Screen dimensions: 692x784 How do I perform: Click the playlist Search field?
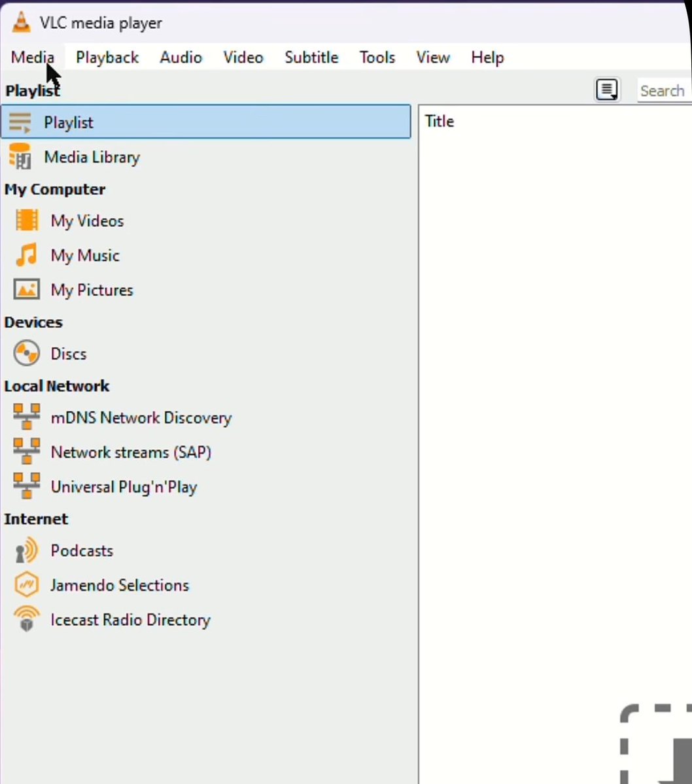pyautogui.click(x=664, y=91)
